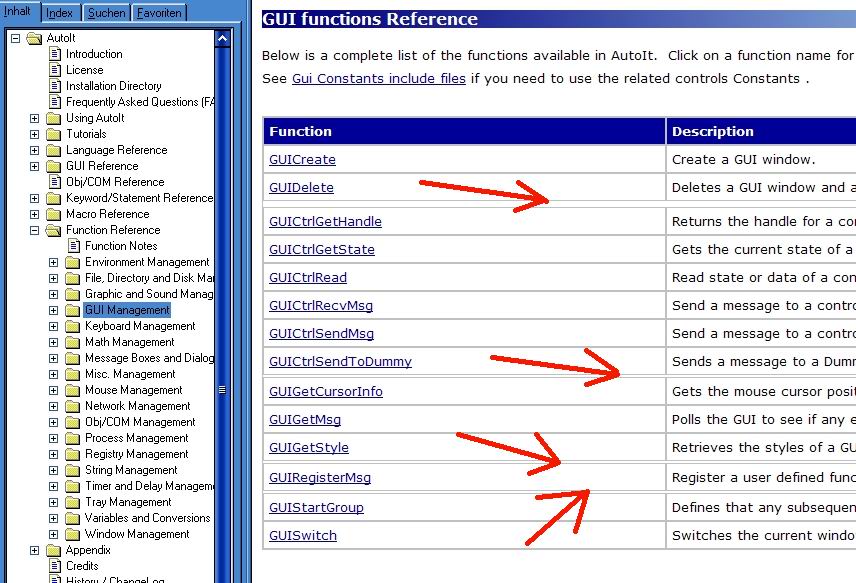856x583 pixels.
Task: Expand the Environment Management node
Action: point(54,263)
